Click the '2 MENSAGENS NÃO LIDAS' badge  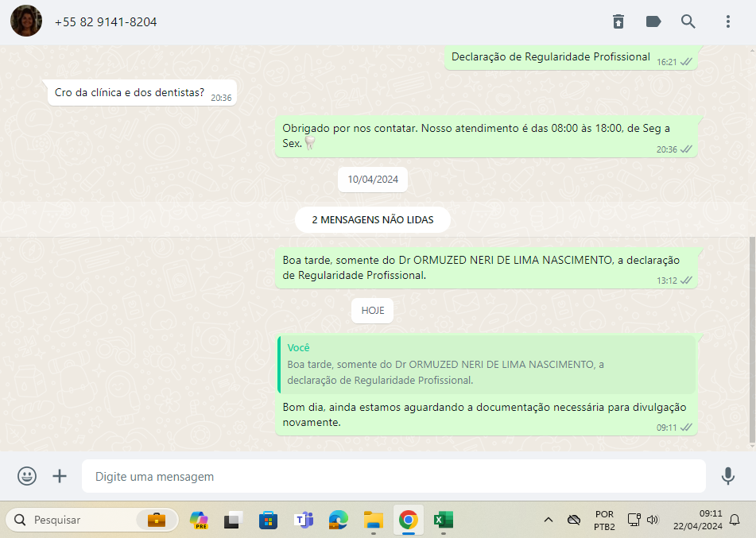pos(373,220)
